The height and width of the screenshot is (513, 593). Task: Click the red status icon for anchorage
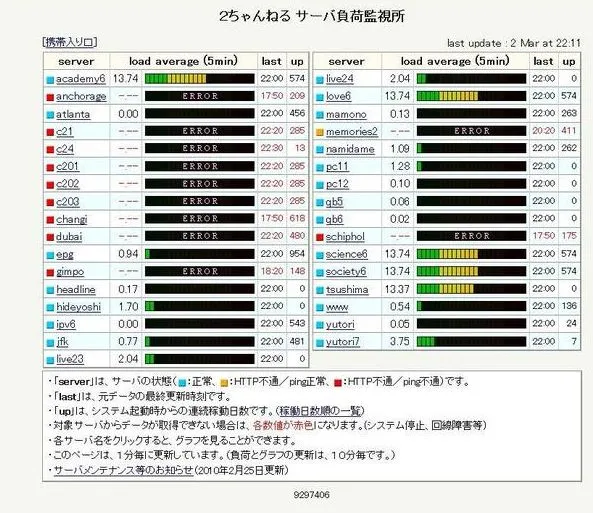[50, 97]
